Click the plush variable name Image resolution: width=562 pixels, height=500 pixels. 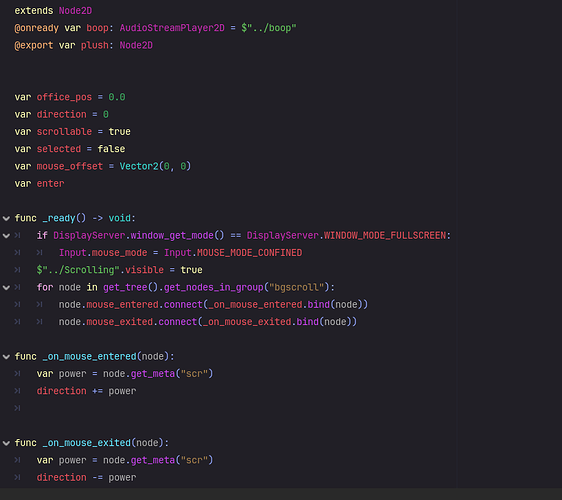95,45
